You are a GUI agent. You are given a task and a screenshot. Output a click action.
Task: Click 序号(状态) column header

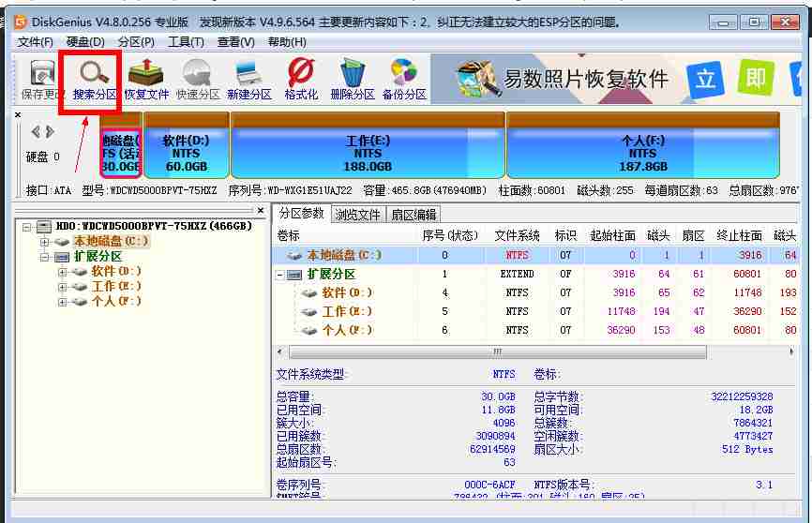tap(449, 236)
